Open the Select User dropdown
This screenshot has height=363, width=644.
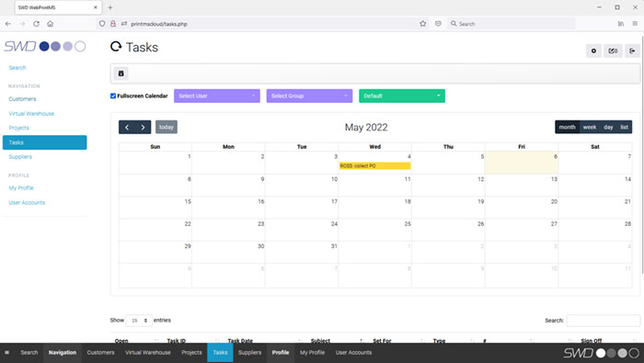(217, 96)
